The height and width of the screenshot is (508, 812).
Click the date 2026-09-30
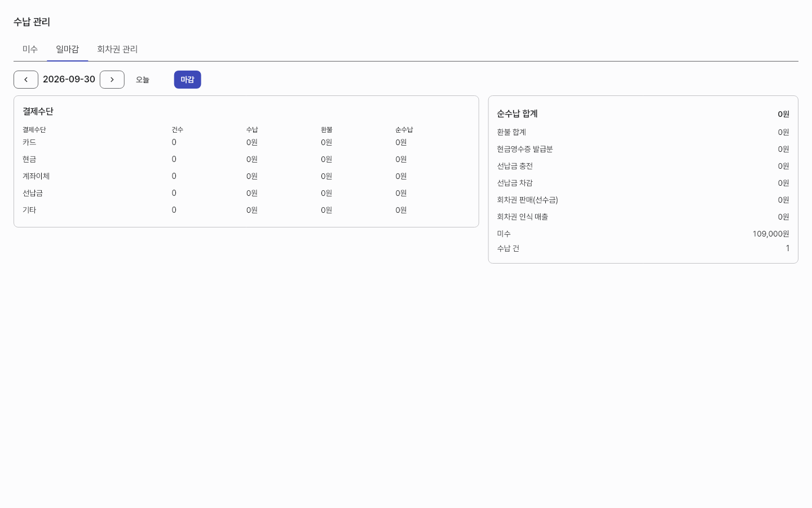click(x=69, y=79)
